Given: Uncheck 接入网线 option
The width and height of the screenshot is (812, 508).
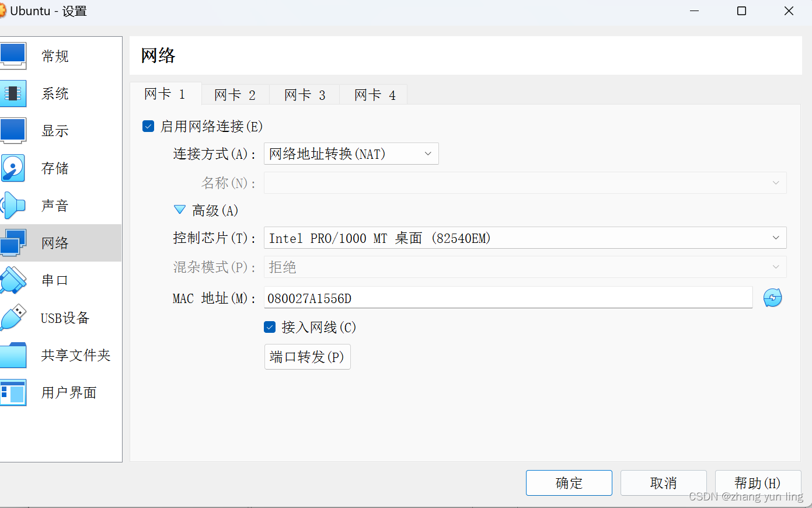Looking at the screenshot, I should point(269,327).
